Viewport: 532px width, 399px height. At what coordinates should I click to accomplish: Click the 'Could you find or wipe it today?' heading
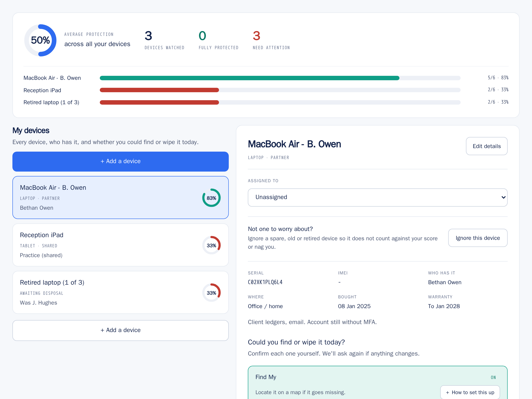[x=296, y=342]
